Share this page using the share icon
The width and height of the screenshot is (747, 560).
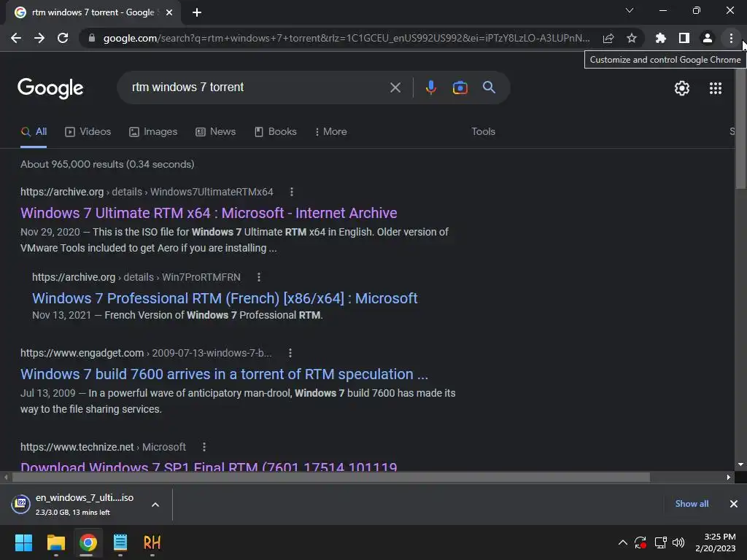coord(608,38)
